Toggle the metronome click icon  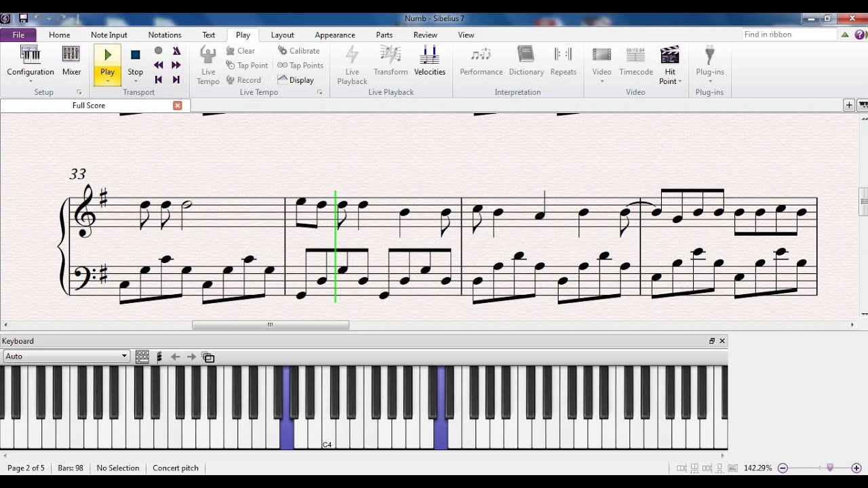176,51
